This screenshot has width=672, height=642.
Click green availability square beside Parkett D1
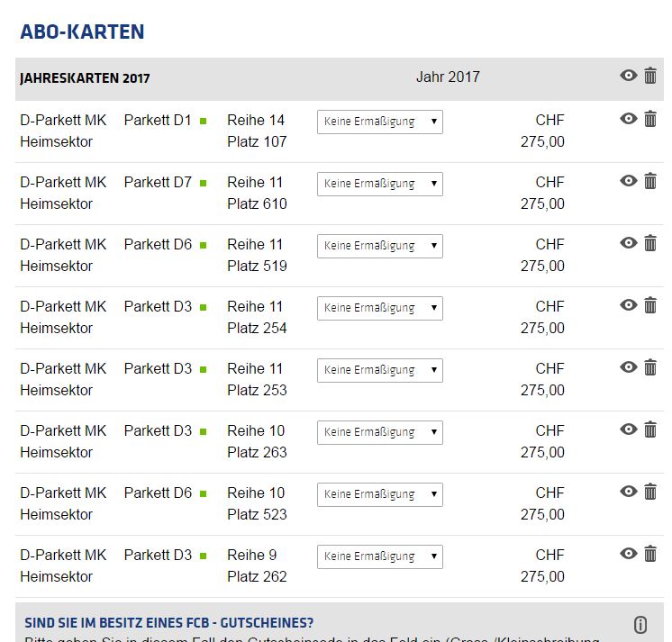[x=204, y=121]
